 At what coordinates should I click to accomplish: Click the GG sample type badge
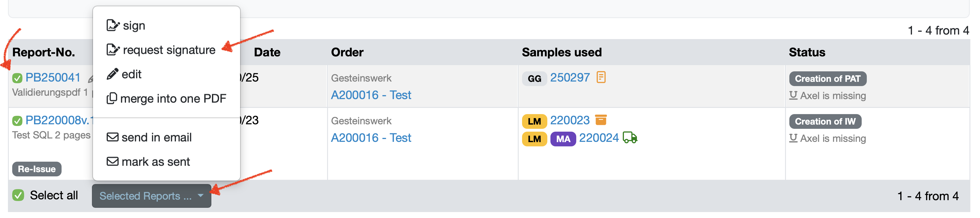click(x=534, y=79)
